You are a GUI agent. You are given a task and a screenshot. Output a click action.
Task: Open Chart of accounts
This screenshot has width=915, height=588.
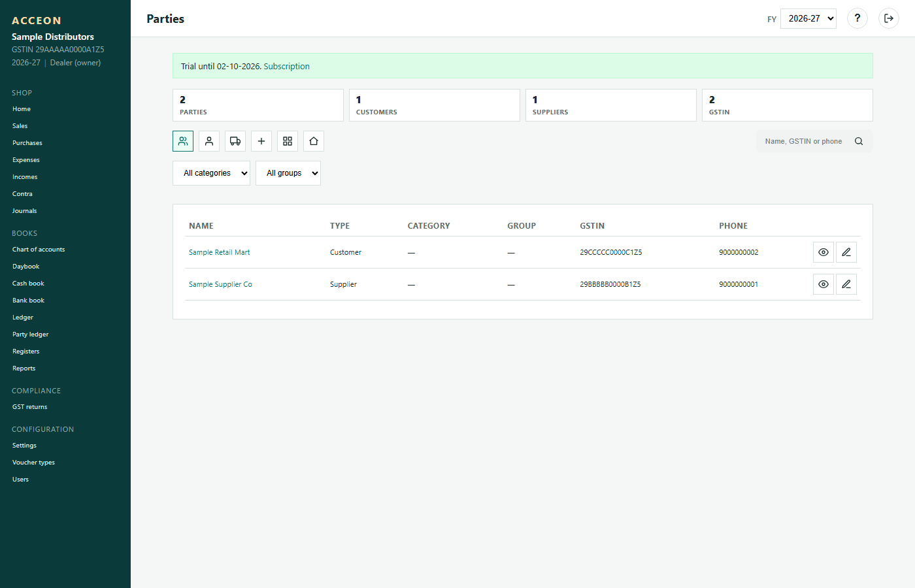(39, 250)
